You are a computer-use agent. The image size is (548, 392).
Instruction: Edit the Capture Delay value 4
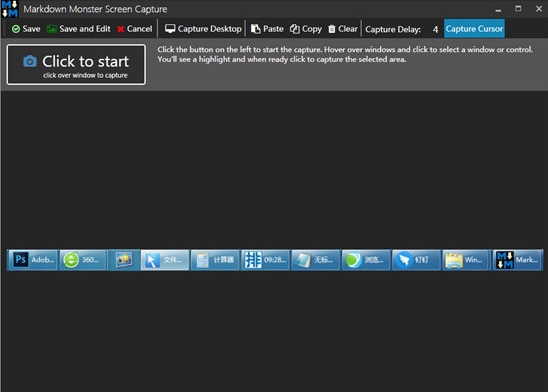point(435,29)
